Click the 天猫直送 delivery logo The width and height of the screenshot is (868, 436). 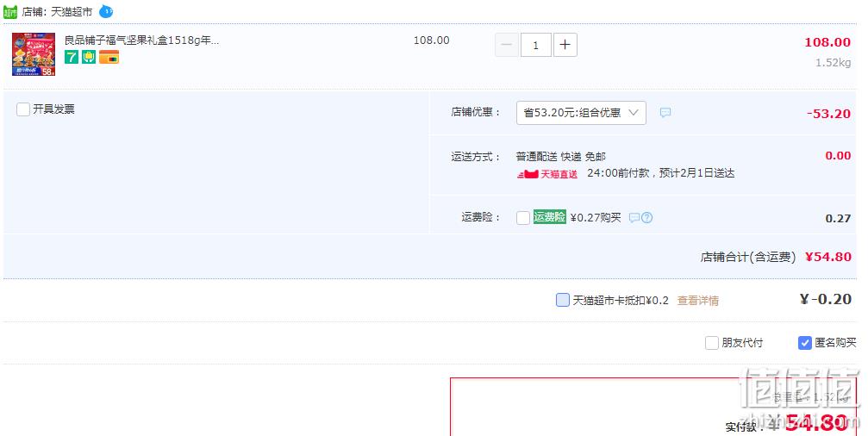[547, 174]
